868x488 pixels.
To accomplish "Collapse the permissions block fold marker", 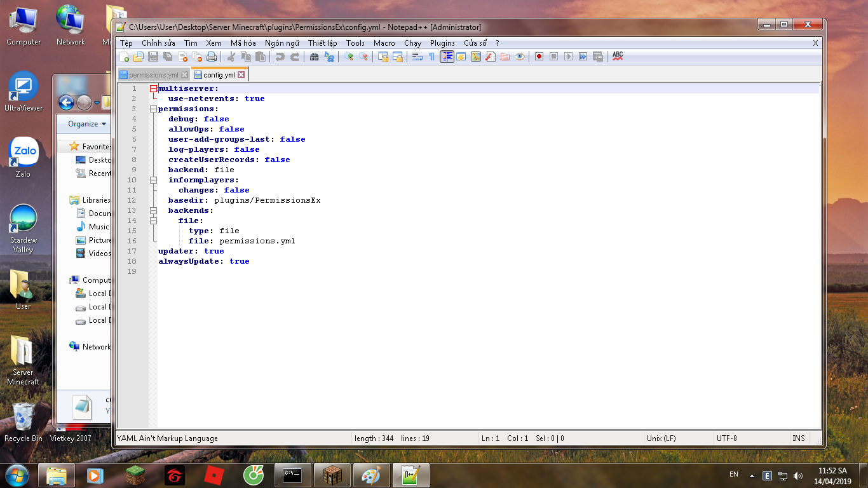I will pos(153,109).
